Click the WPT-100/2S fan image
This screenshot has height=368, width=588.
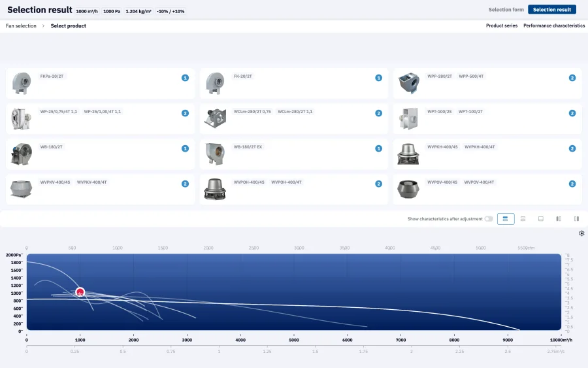408,118
